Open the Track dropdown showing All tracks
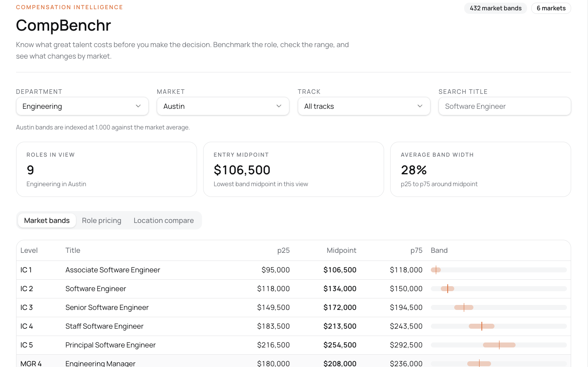Viewport: 588px width, 367px height. coord(364,106)
